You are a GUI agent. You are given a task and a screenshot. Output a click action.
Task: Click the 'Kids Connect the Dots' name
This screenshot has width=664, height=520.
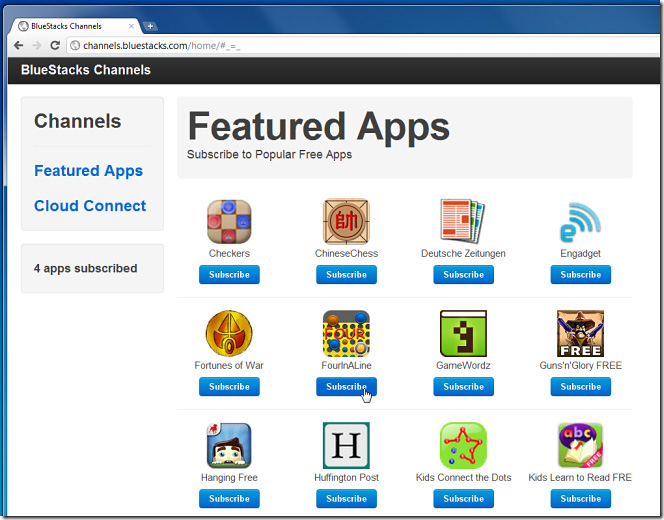click(463, 477)
